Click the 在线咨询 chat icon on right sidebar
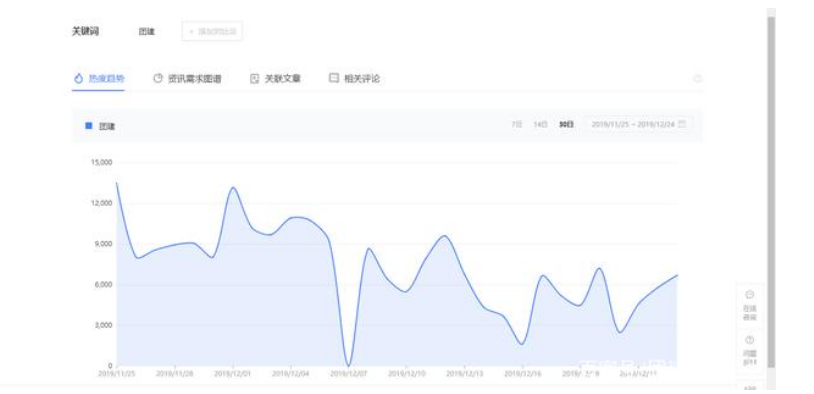This screenshot has width=814, height=394. pos(749,295)
